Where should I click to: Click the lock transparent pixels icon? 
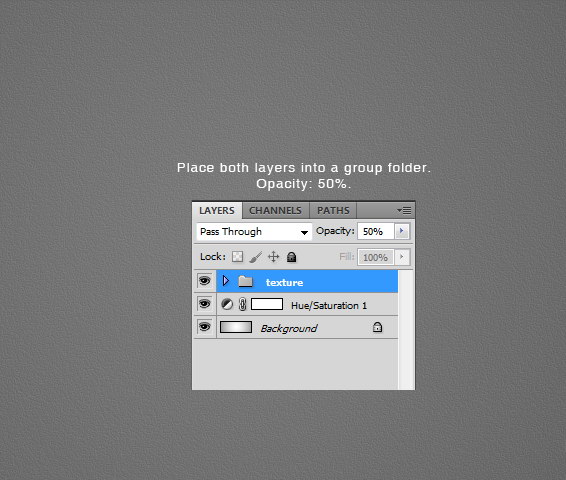237,257
